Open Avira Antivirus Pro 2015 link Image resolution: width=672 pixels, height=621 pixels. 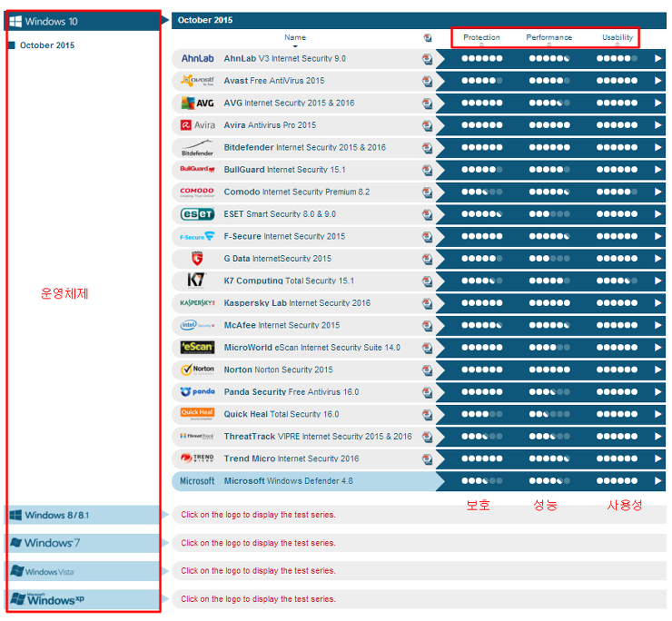(270, 125)
